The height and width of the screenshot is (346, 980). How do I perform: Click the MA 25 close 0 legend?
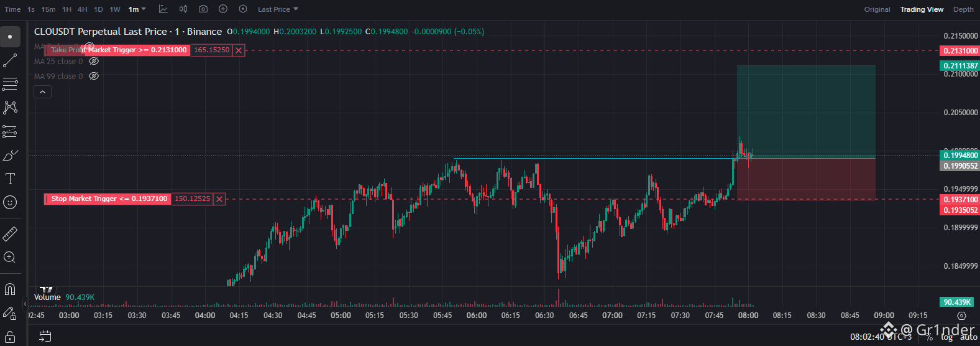click(x=58, y=62)
